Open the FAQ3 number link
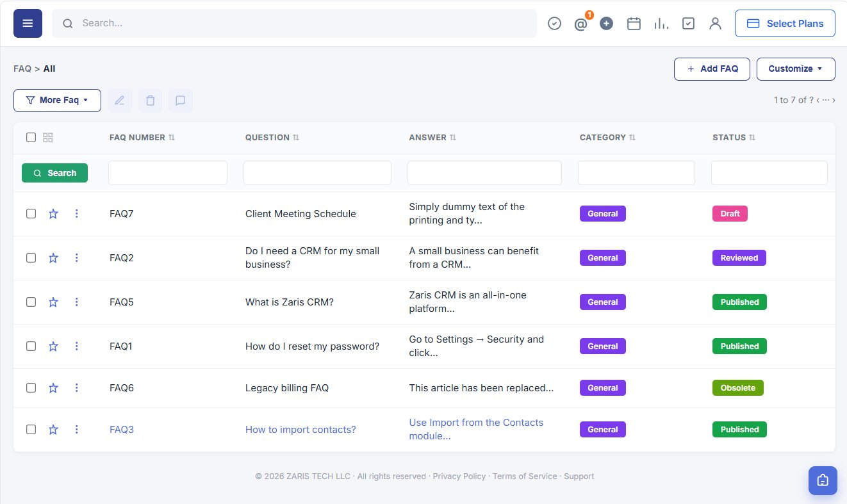Viewport: 847px width, 504px height. [x=122, y=430]
